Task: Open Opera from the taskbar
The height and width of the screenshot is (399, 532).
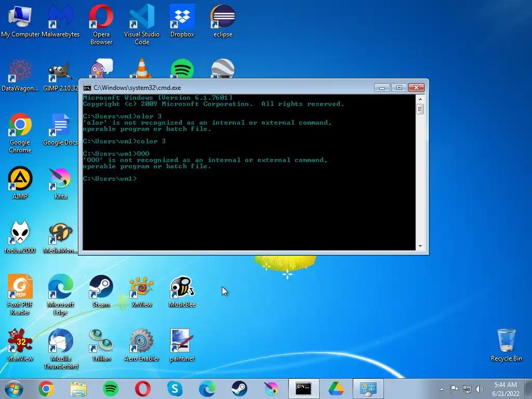Action: point(143,389)
